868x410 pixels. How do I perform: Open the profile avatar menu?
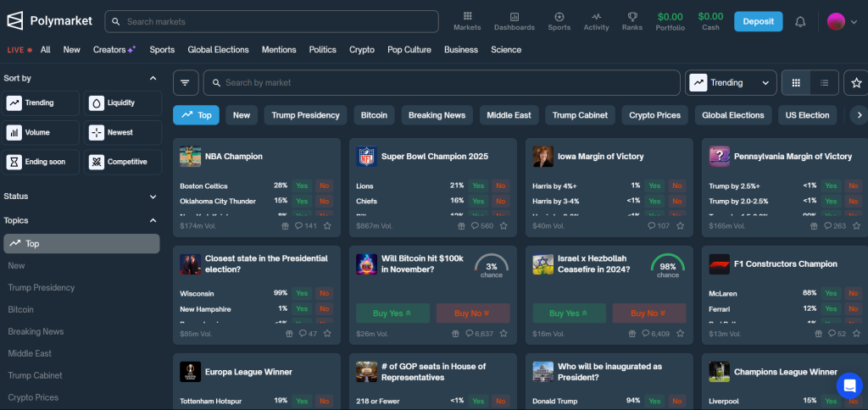pyautogui.click(x=842, y=22)
